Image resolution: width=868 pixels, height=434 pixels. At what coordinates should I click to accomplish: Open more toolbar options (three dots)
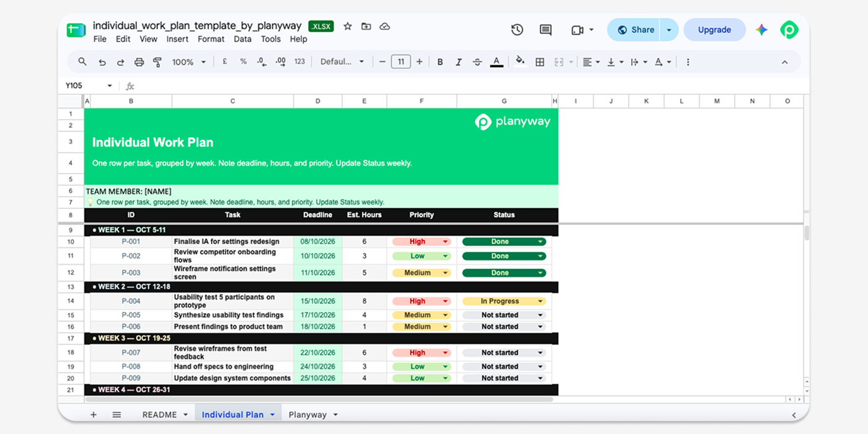click(688, 62)
